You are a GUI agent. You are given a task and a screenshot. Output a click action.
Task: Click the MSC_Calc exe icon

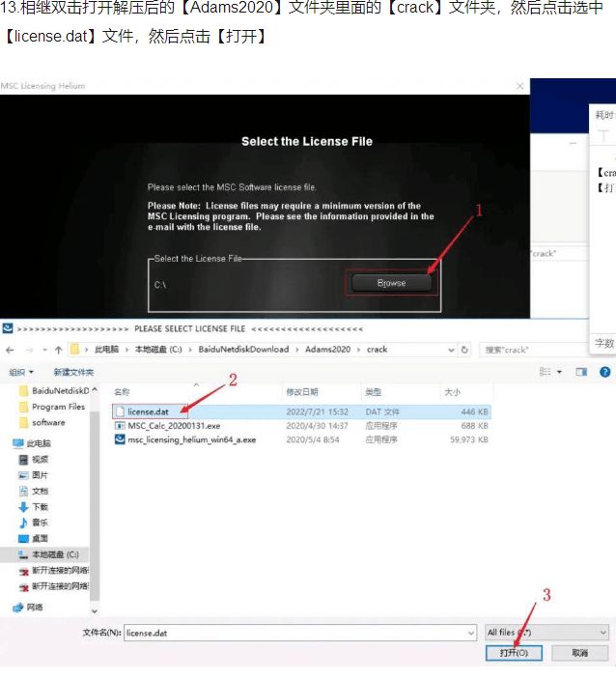120,426
